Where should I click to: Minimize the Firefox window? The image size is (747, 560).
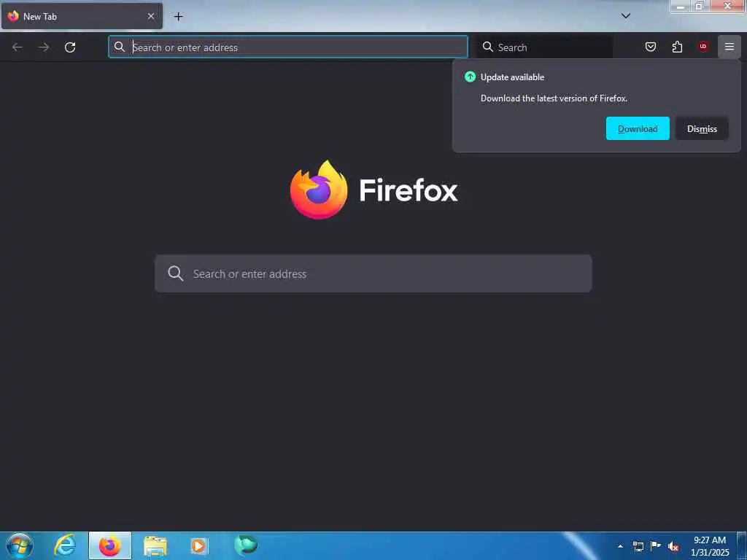click(681, 6)
